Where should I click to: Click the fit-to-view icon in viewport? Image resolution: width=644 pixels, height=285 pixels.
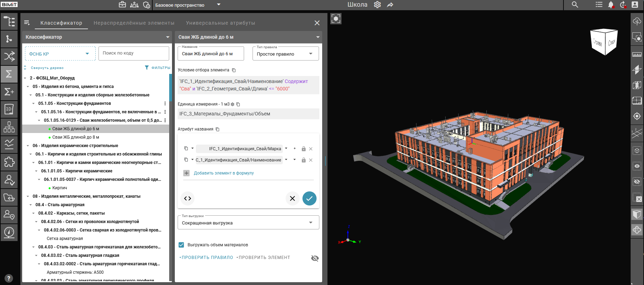click(x=336, y=19)
